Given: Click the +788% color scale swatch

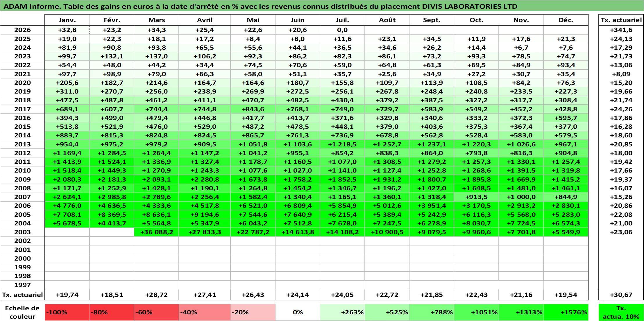Looking at the screenshot, I should point(432,312).
